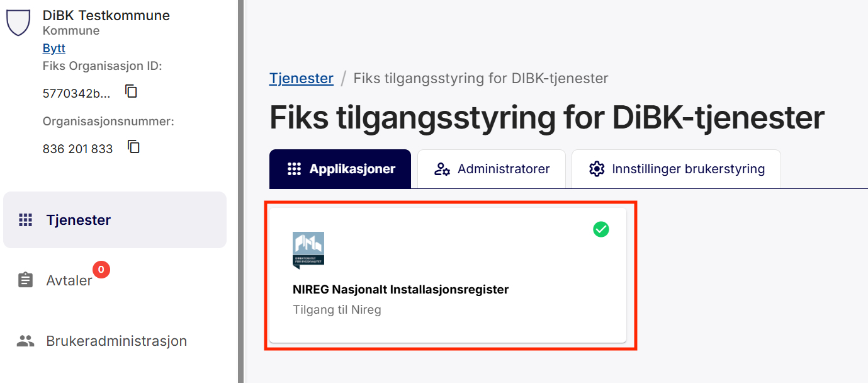This screenshot has width=868, height=383.
Task: Copy the Organisasjonsnummer 836 201 833
Action: pos(133,147)
